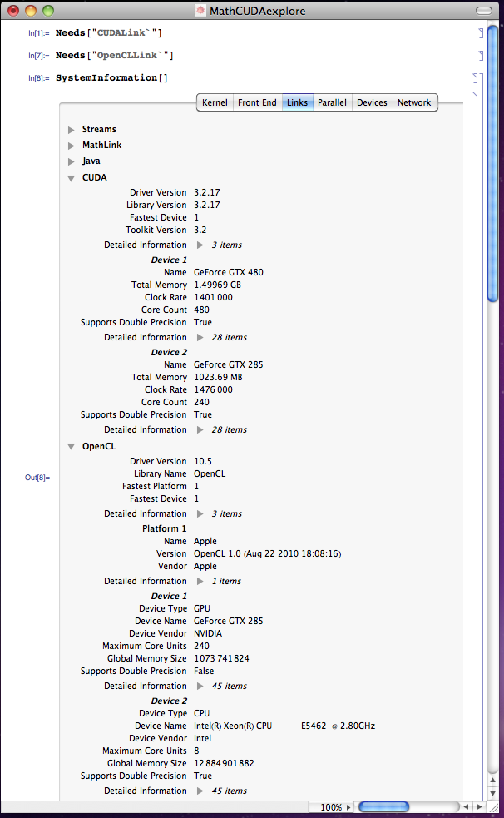Screen dimensions: 504x818
Task: Switch to the Parallel tab
Action: pyautogui.click(x=332, y=102)
